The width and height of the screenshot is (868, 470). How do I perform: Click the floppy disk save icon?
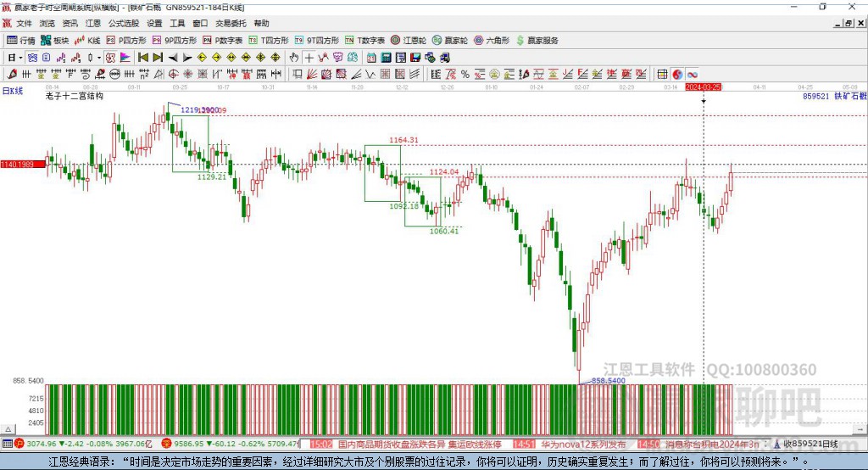coord(415,57)
